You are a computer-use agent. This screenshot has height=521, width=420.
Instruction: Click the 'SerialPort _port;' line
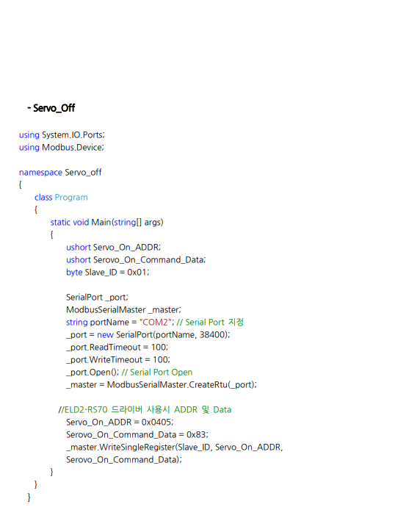97,298
